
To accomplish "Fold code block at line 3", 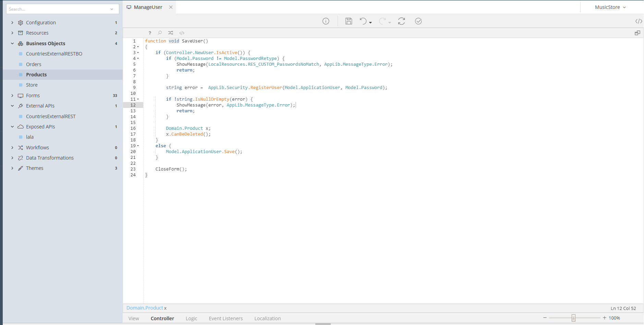I will point(138,53).
